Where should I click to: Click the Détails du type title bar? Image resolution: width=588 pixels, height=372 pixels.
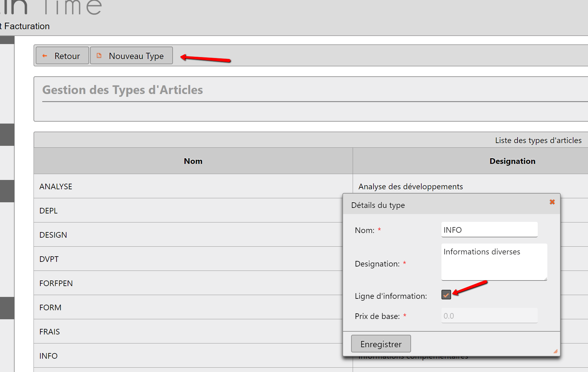pos(435,205)
